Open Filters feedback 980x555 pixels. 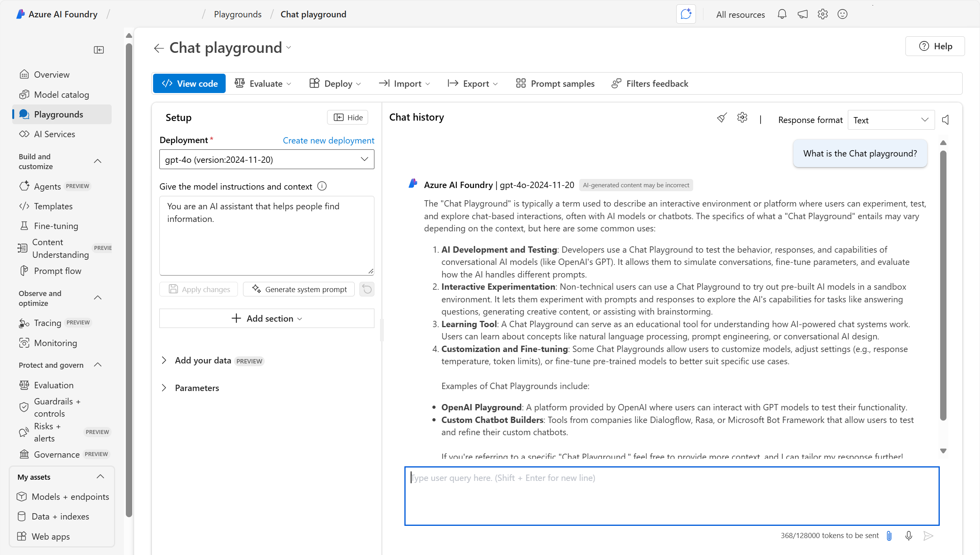650,84
